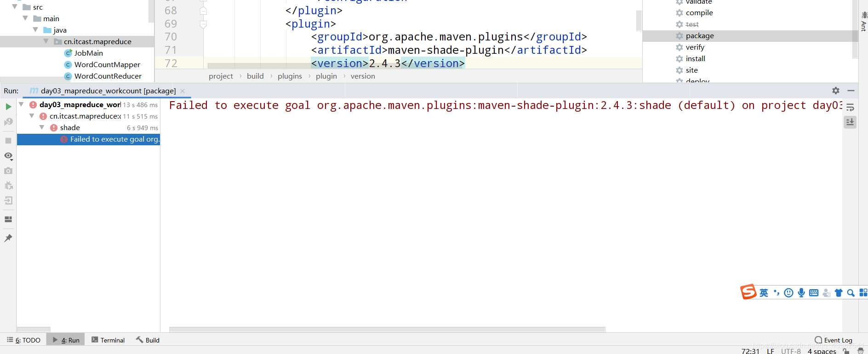Viewport: 868px width, 354px height.
Task: Click the compile Maven lifecycle goal
Action: (x=699, y=13)
